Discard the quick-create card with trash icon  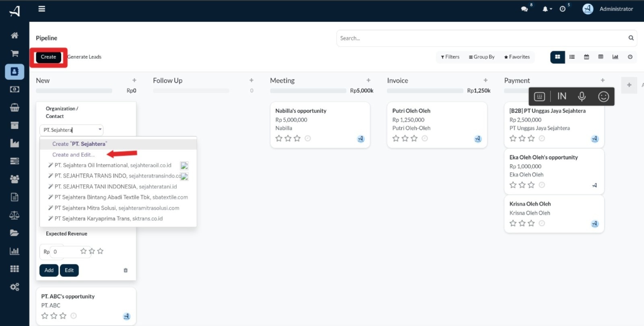coord(126,270)
